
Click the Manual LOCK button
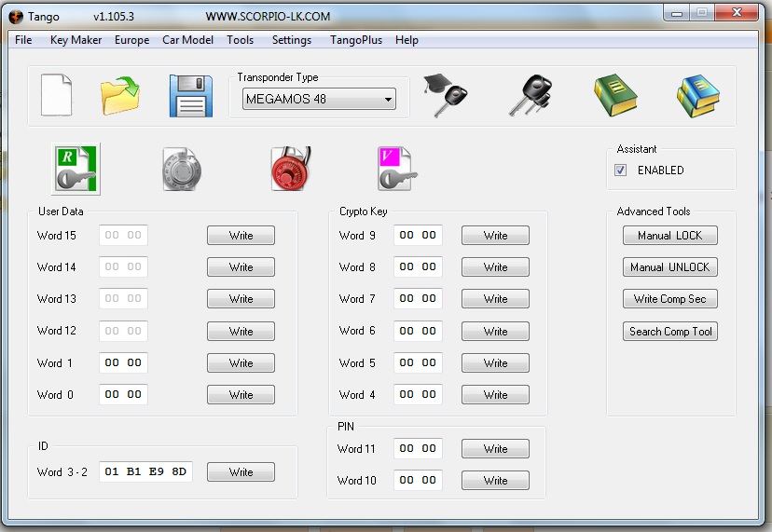tap(670, 235)
